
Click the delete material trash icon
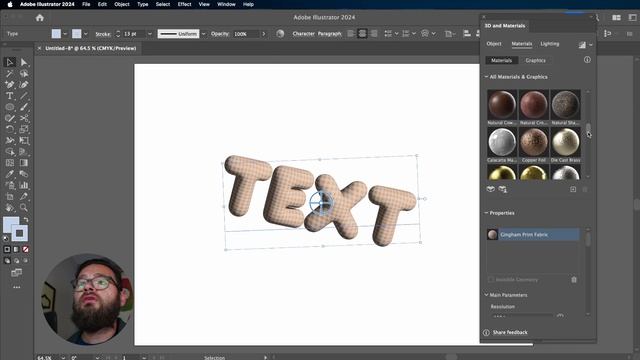click(574, 280)
